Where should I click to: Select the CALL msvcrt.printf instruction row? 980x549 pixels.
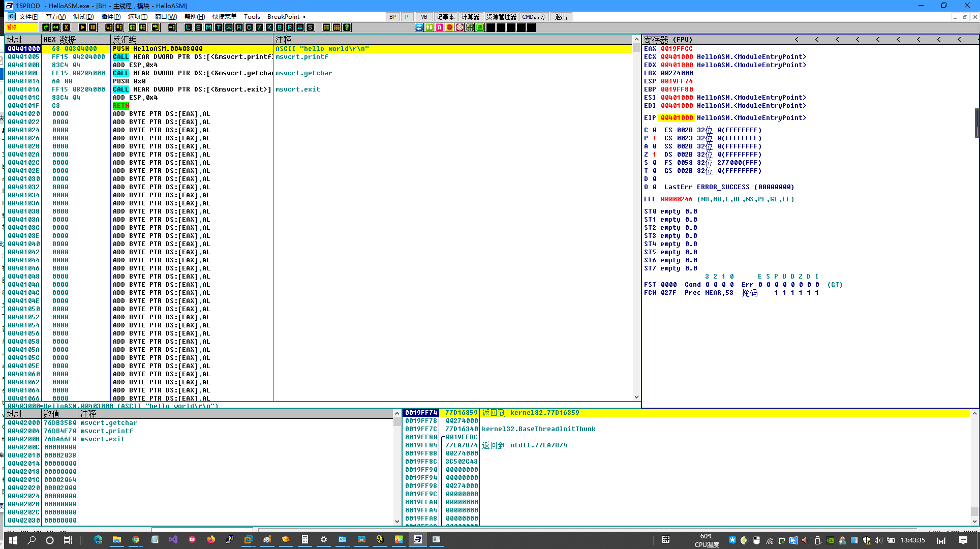319,57
